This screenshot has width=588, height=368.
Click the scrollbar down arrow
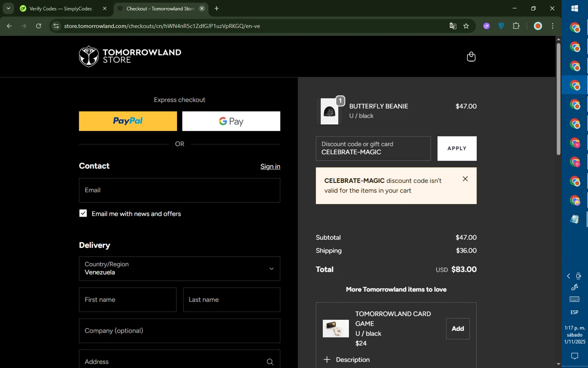coord(558,364)
